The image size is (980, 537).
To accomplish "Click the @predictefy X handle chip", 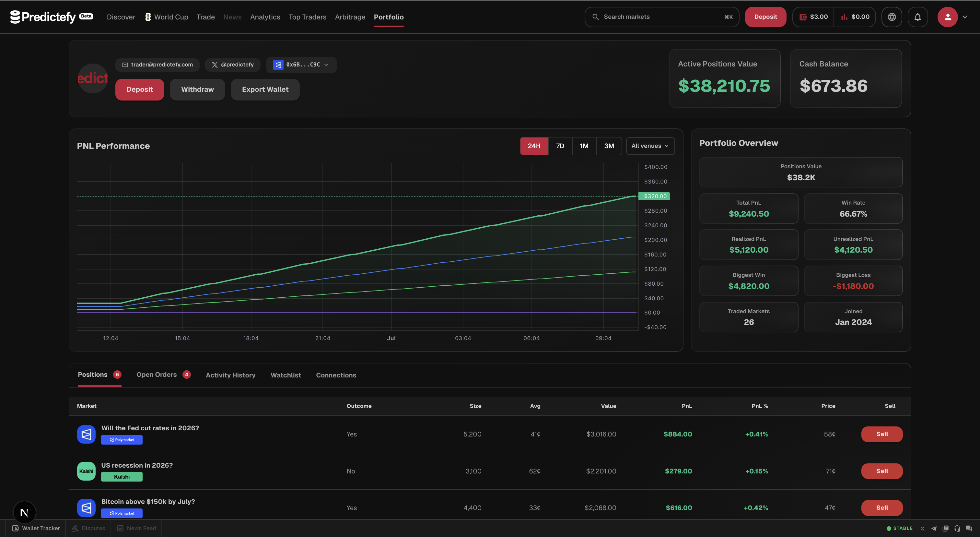I will pyautogui.click(x=233, y=65).
